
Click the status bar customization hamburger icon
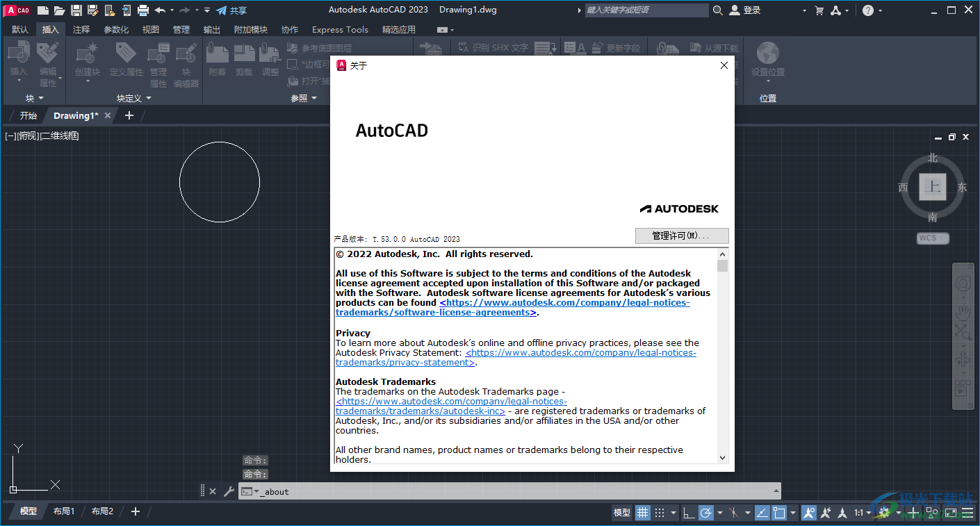pos(967,513)
